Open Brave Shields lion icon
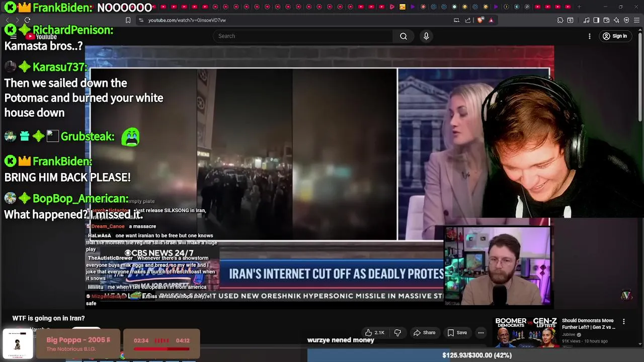Screen dimensions: 644x362 (480, 20)
